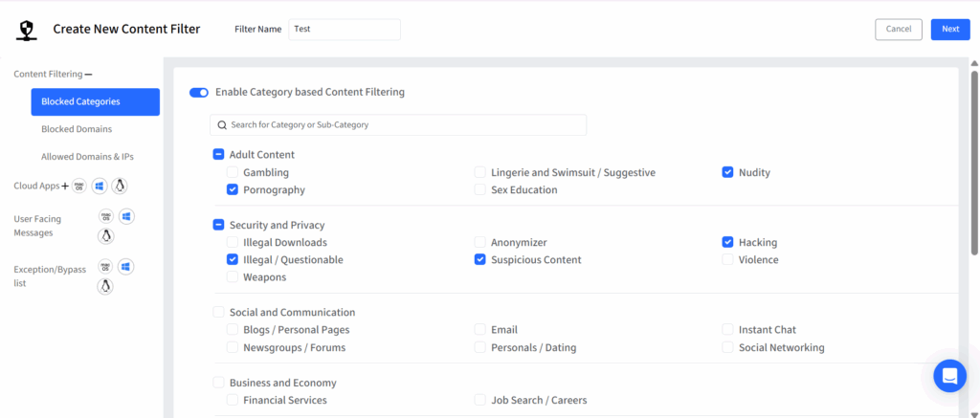Screen dimensions: 980x418
Task: Click the Windows icon beside Cloud Apps
Action: [x=100, y=186]
